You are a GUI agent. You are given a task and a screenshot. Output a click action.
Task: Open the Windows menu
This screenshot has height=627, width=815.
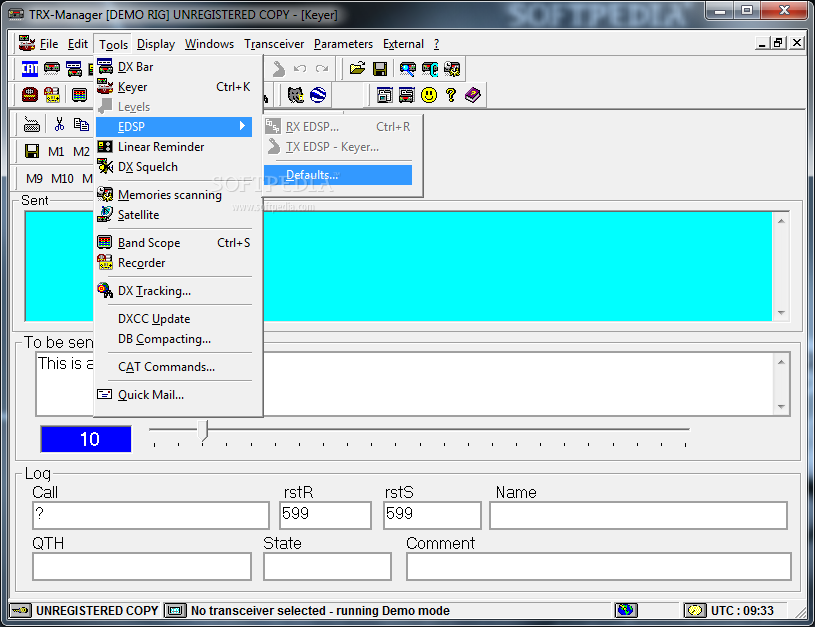pyautogui.click(x=209, y=44)
